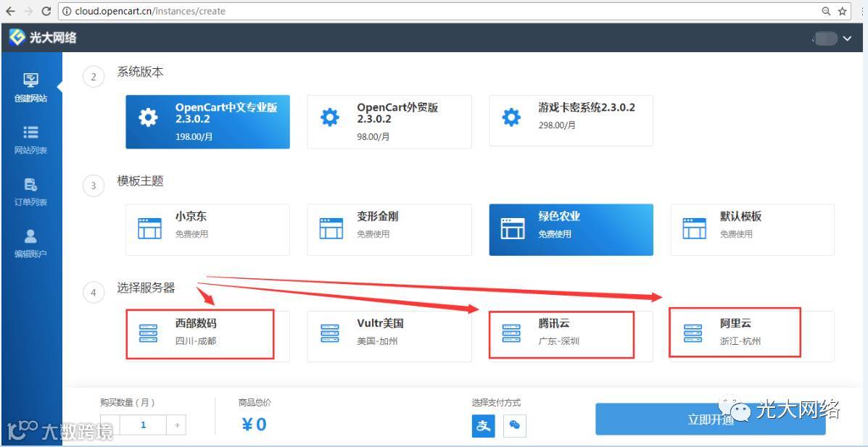Click the 模板主题 section heading

[140, 181]
